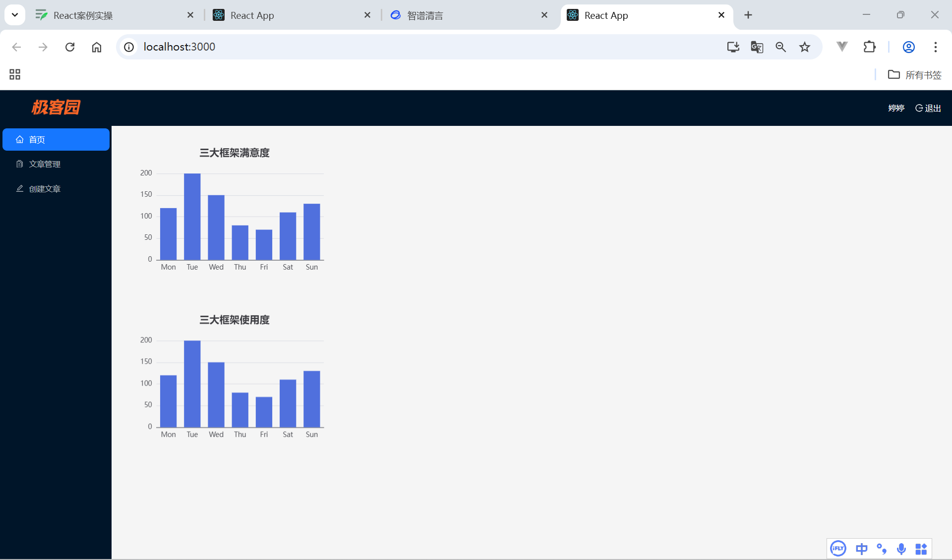The height and width of the screenshot is (560, 952).
Task: Select 文章管理 in the sidebar menu
Action: pyautogui.click(x=45, y=164)
